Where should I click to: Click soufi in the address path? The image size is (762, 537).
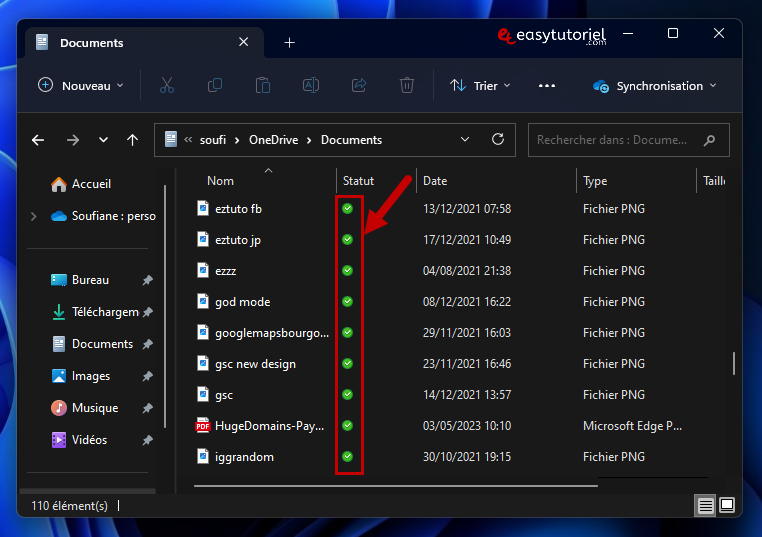pyautogui.click(x=213, y=140)
